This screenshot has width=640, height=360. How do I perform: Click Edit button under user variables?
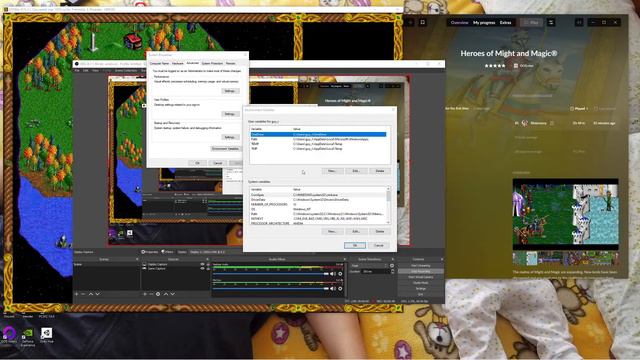(x=356, y=171)
